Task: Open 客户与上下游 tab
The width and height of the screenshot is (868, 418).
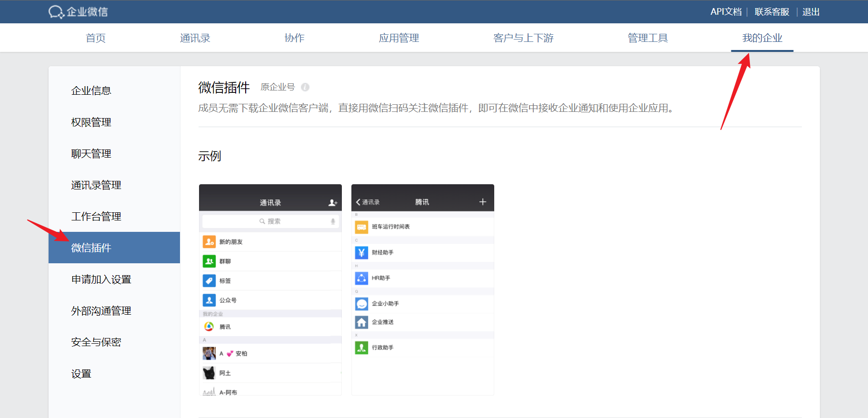Action: click(x=523, y=38)
